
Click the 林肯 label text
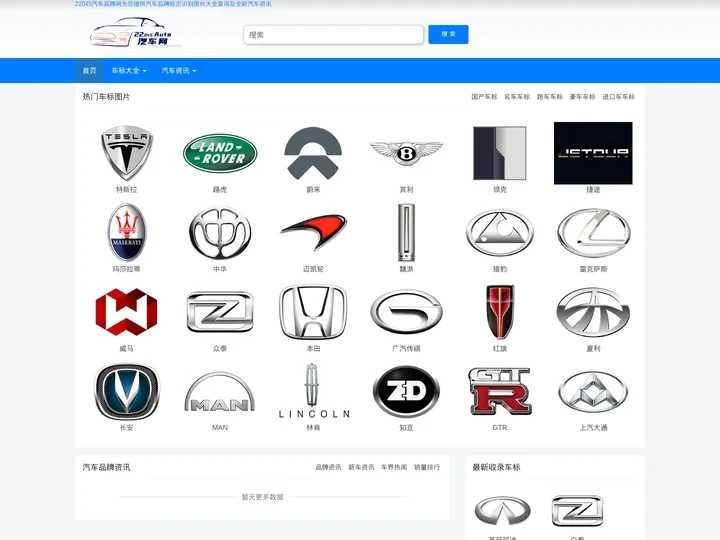coord(313,428)
